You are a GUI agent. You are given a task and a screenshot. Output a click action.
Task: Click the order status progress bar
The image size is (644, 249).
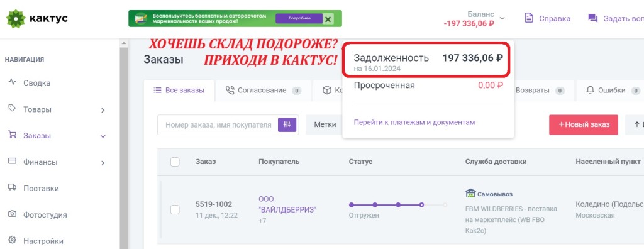point(397,204)
